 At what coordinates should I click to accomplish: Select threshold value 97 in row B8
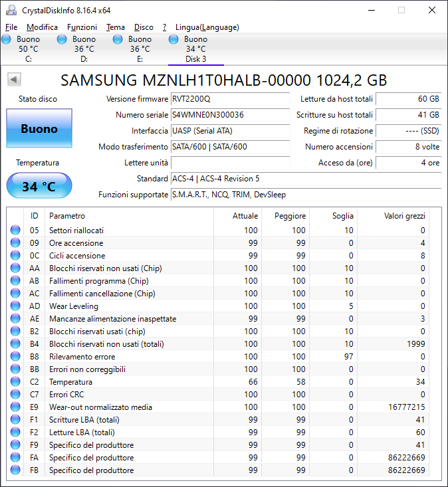click(348, 357)
